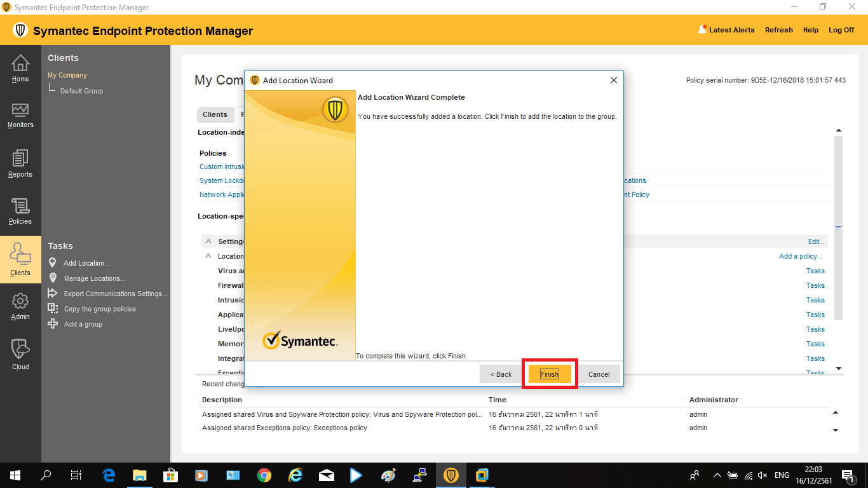
Task: Open the Reports sidebar section
Action: [20, 163]
